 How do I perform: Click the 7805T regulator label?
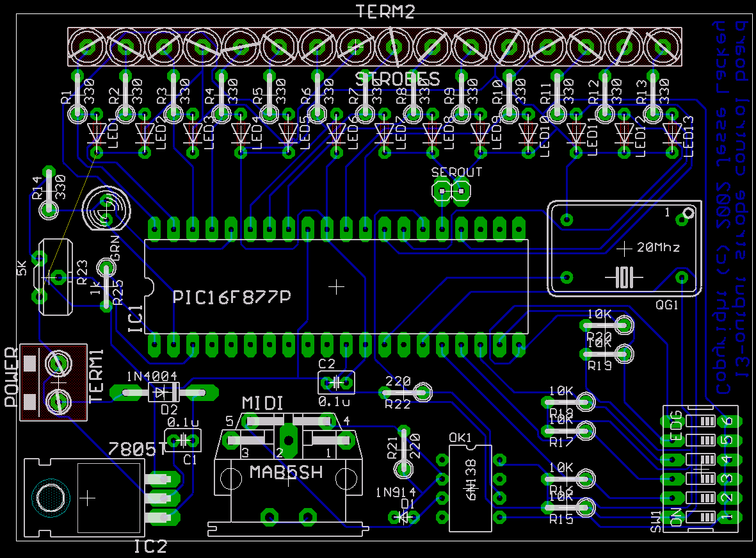point(137,449)
